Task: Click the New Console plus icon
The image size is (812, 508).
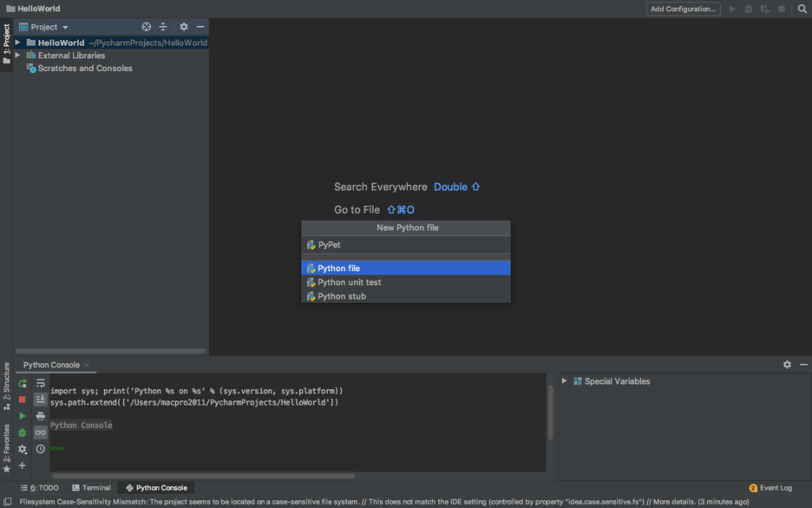Action: point(23,465)
